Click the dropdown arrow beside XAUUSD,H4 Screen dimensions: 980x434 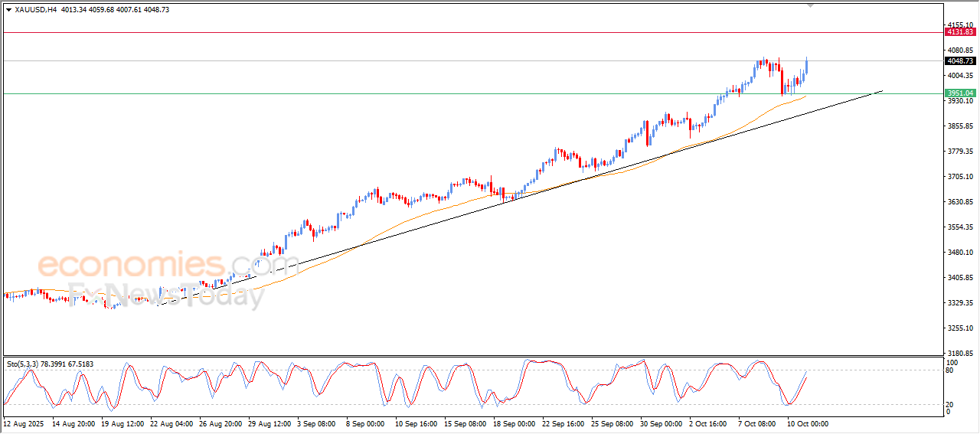pos(8,9)
